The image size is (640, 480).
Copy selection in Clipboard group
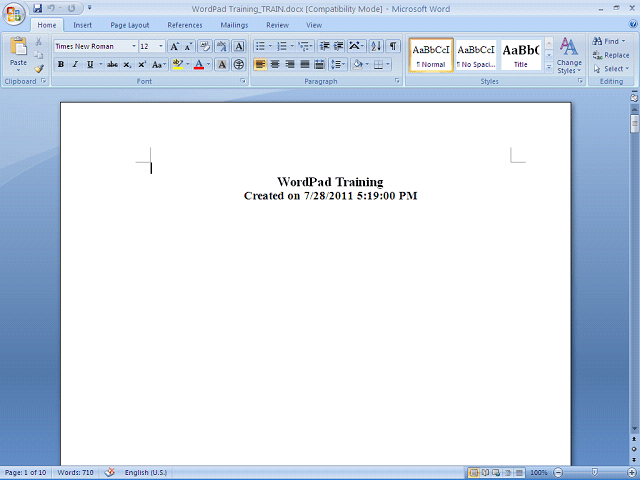pyautogui.click(x=38, y=55)
